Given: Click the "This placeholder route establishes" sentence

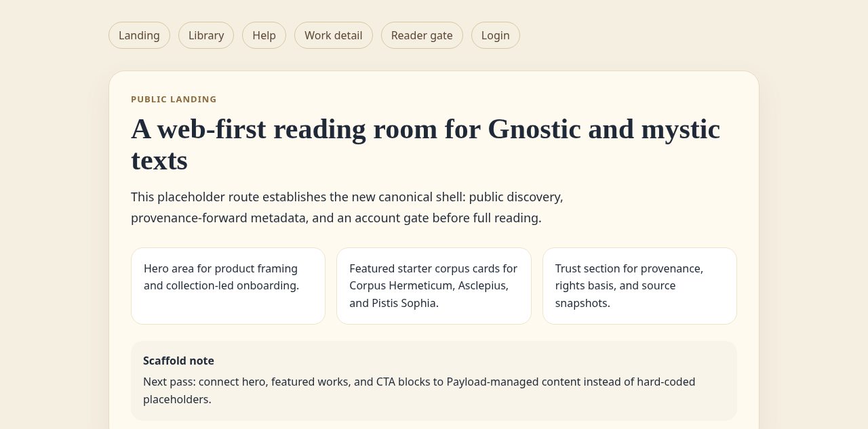Looking at the screenshot, I should 347,197.
